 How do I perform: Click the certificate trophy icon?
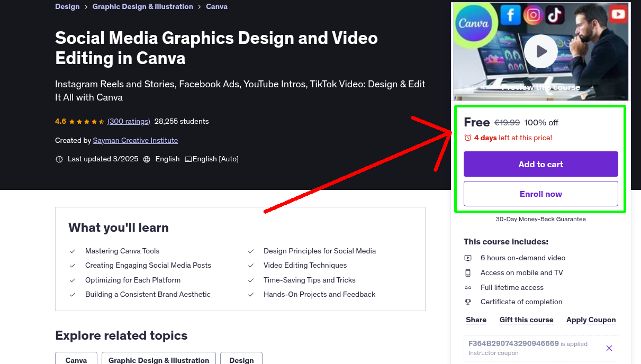click(468, 302)
